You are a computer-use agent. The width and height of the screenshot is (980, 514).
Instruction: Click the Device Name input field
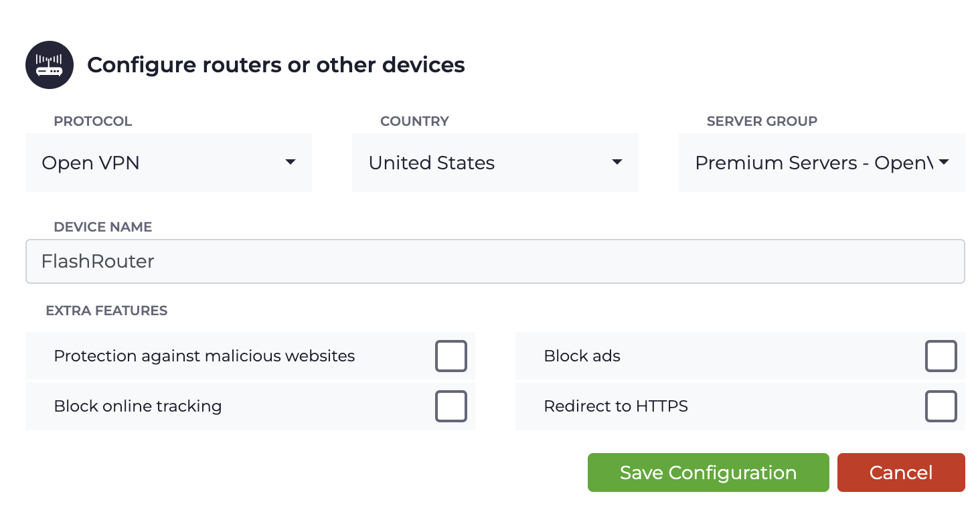[495, 261]
